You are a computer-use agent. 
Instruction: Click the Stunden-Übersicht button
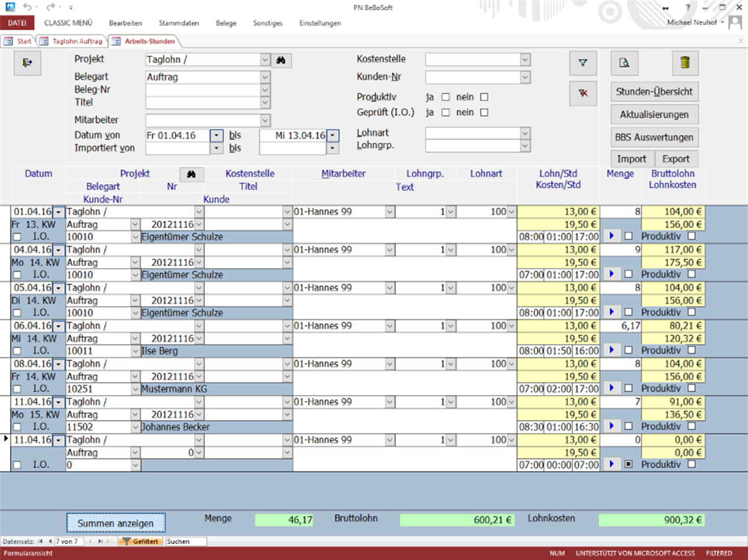coord(654,91)
